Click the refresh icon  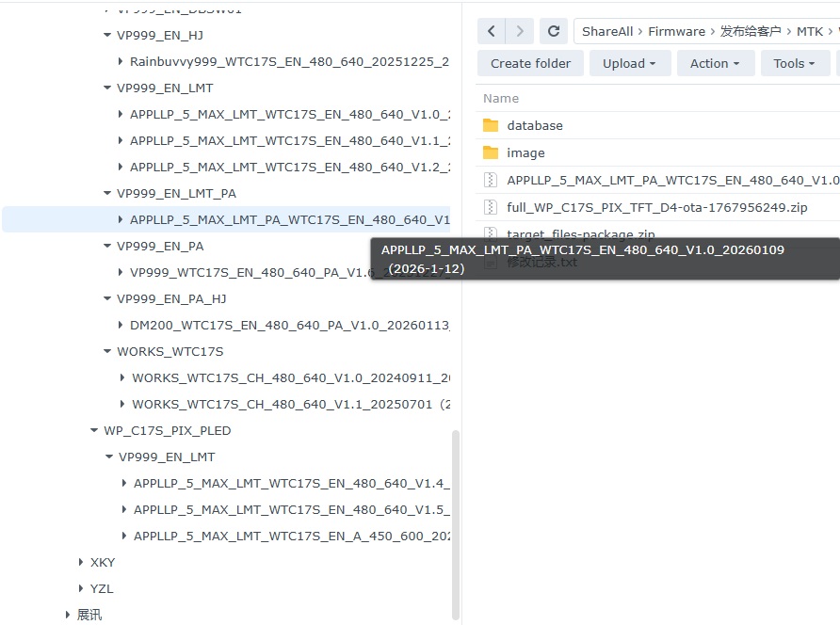pyautogui.click(x=554, y=31)
